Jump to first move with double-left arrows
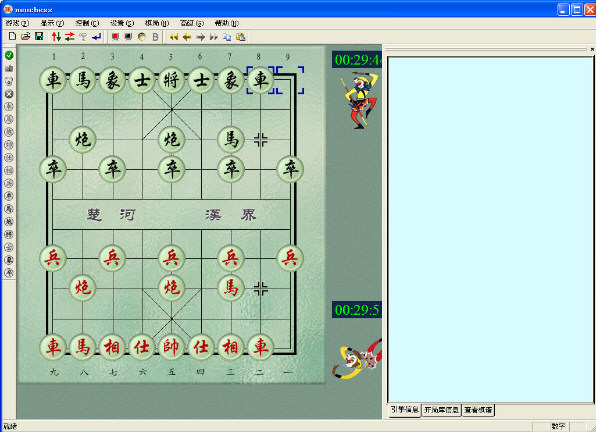The height and width of the screenshot is (432, 596). (x=174, y=37)
